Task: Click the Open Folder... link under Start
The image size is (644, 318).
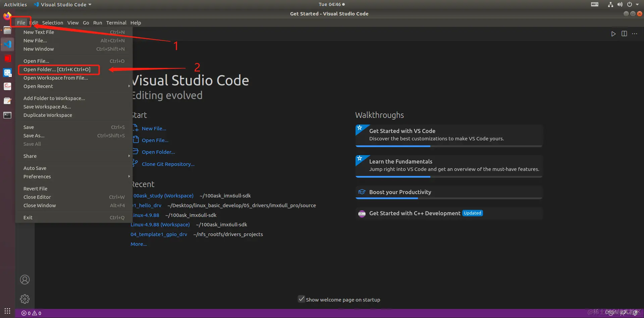Action: coord(158,152)
